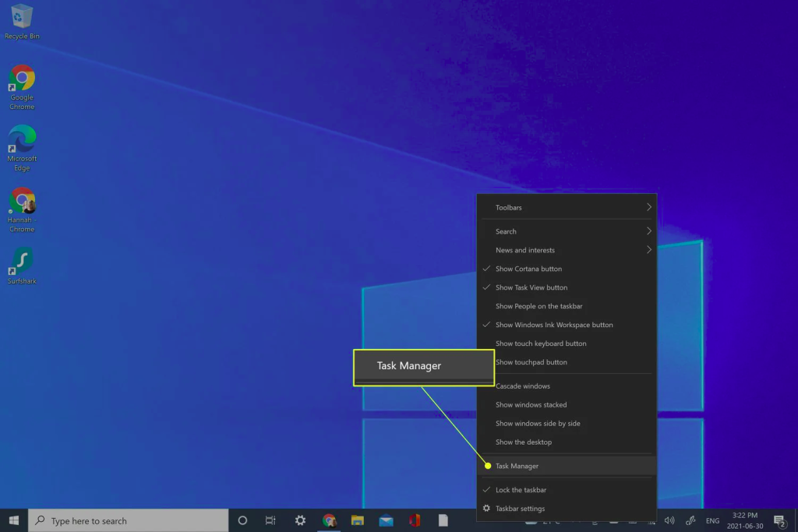The image size is (798, 532).
Task: Click the Windows Start button
Action: [13, 520]
